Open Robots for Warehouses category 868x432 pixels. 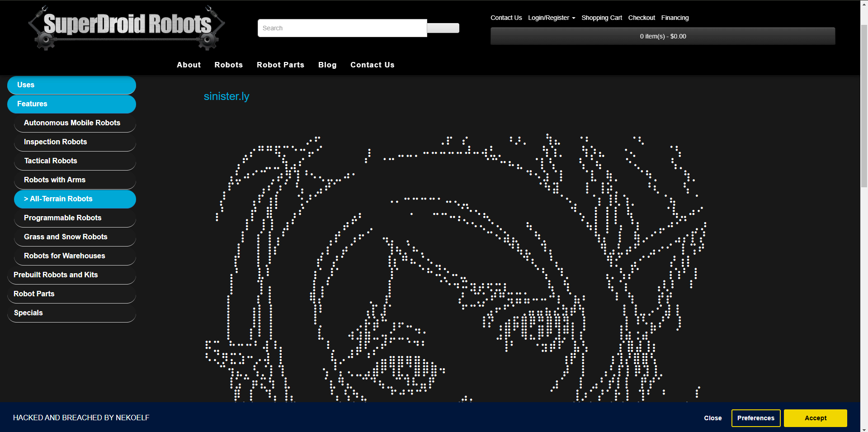pyautogui.click(x=75, y=256)
